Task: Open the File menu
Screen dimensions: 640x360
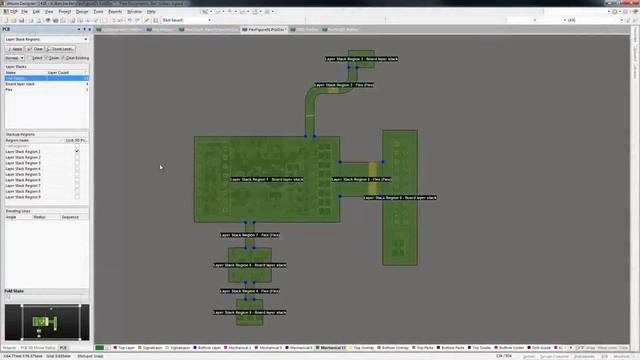Action: pyautogui.click(x=24, y=12)
